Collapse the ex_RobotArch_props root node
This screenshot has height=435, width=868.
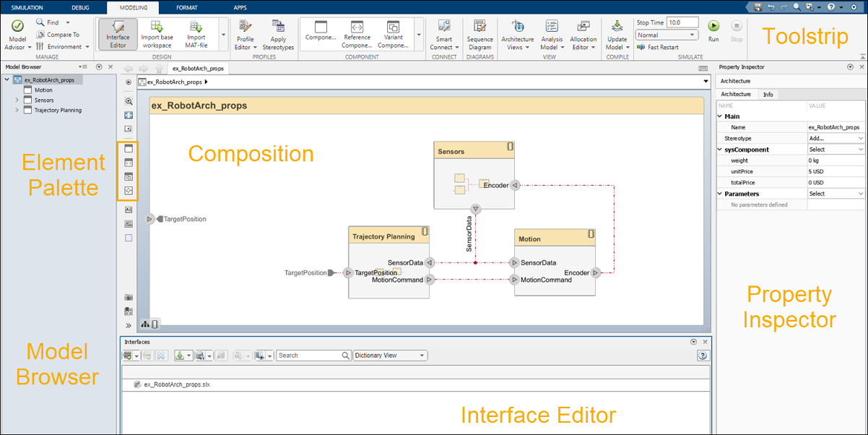pos(7,80)
